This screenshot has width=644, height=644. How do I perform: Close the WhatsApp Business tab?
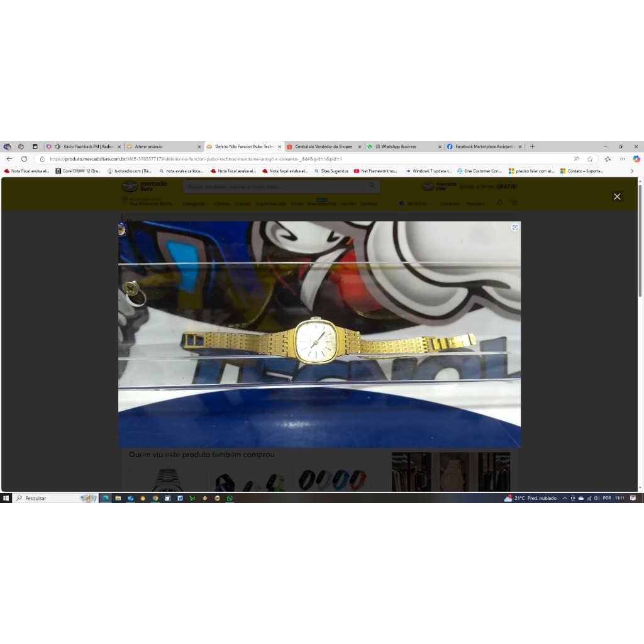point(440,147)
